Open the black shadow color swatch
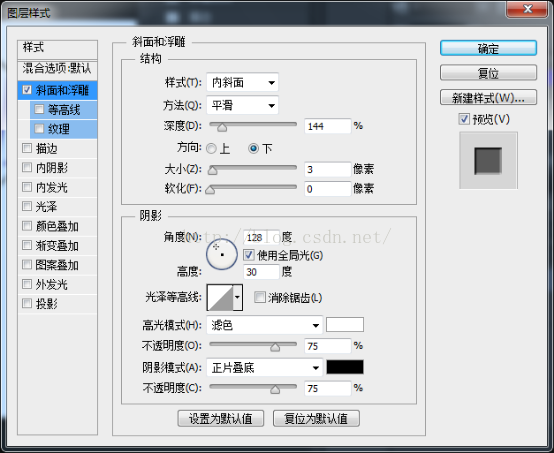The height and width of the screenshot is (453, 554). pyautogui.click(x=345, y=367)
